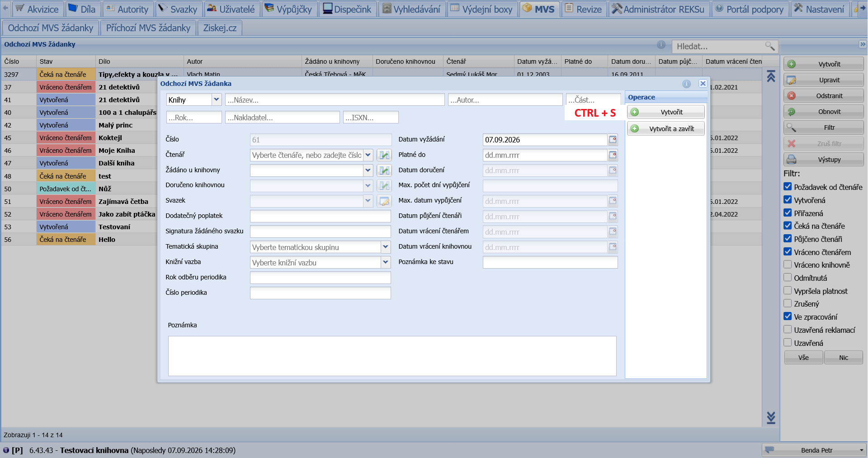Click Vytvořit in Operace panel
The width and height of the screenshot is (868, 458).
(x=665, y=112)
